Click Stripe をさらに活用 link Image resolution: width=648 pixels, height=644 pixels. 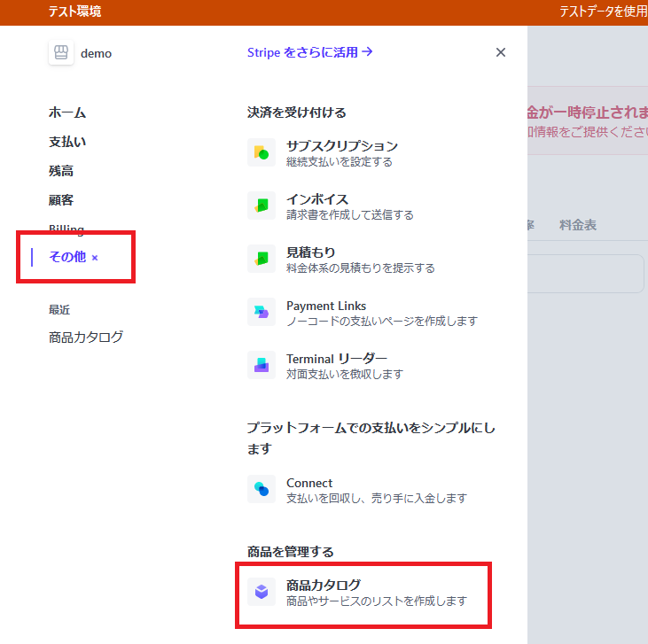click(x=309, y=52)
